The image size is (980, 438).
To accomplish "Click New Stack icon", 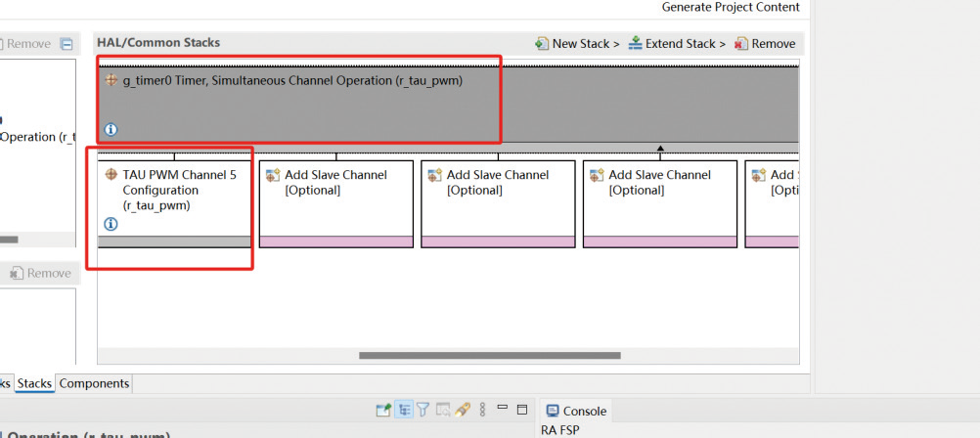I will pyautogui.click(x=542, y=44).
